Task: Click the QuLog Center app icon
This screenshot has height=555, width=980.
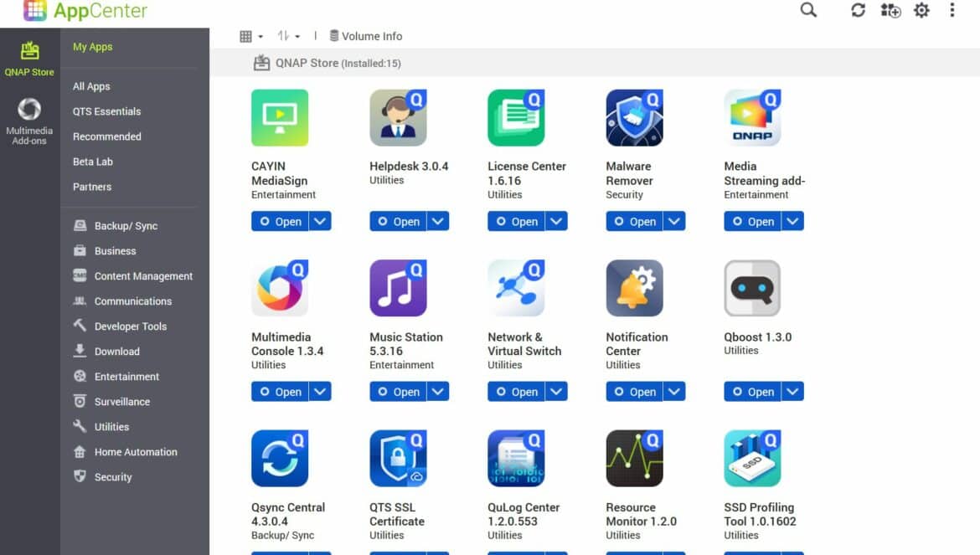Action: point(516,458)
